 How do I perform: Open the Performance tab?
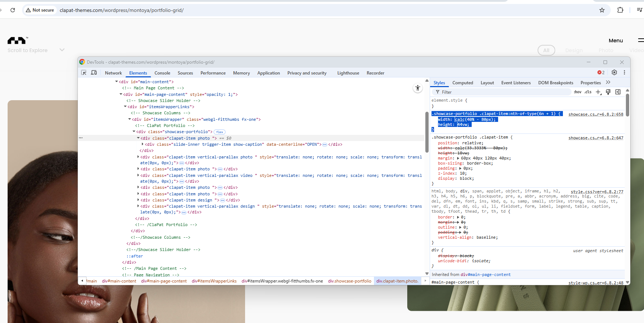[213, 73]
